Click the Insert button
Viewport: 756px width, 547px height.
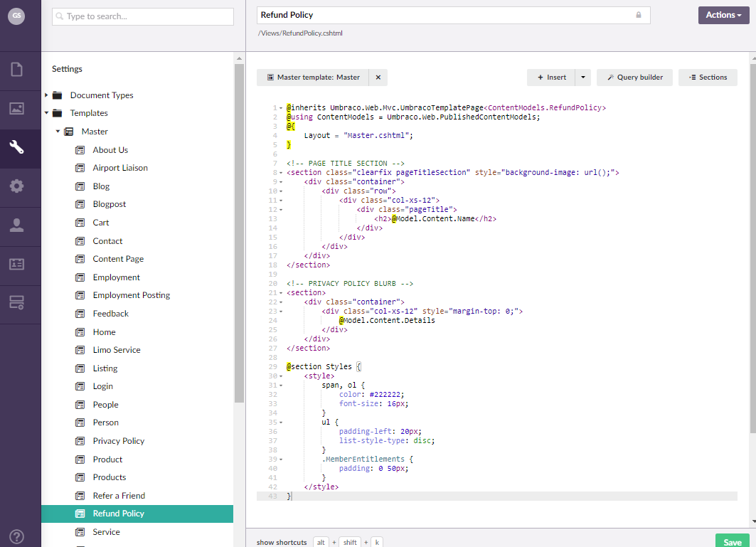pyautogui.click(x=552, y=78)
